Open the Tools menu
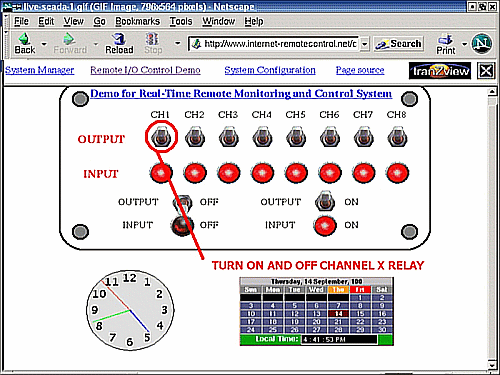 click(181, 21)
